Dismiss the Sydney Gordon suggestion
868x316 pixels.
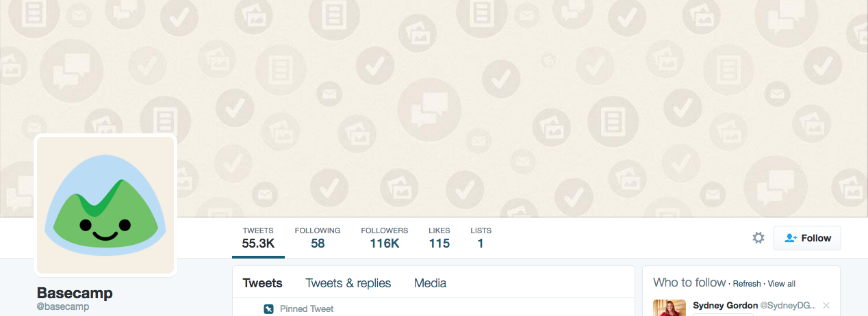click(x=826, y=305)
